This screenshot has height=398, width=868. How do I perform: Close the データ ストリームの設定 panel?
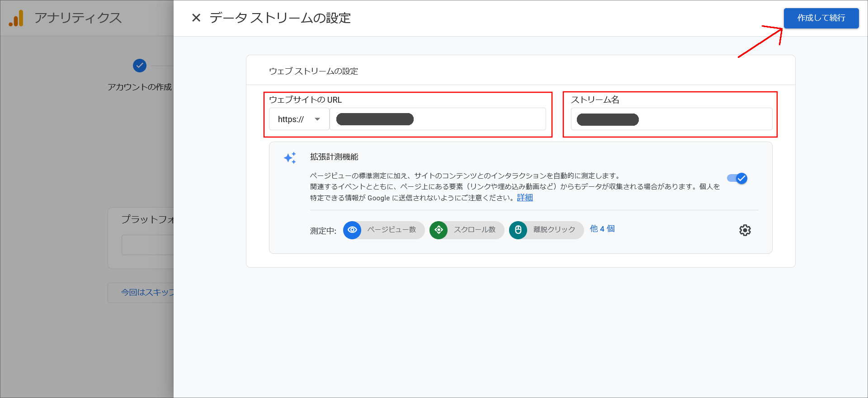click(x=196, y=18)
